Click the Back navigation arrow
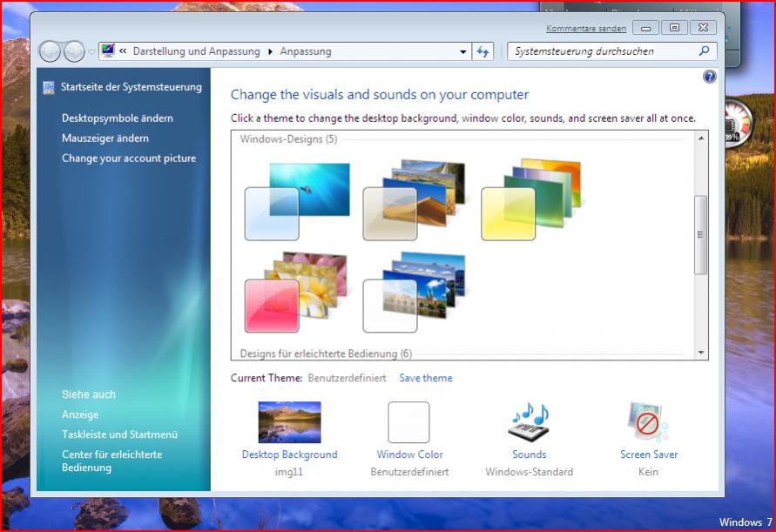The width and height of the screenshot is (776, 532). click(x=50, y=51)
